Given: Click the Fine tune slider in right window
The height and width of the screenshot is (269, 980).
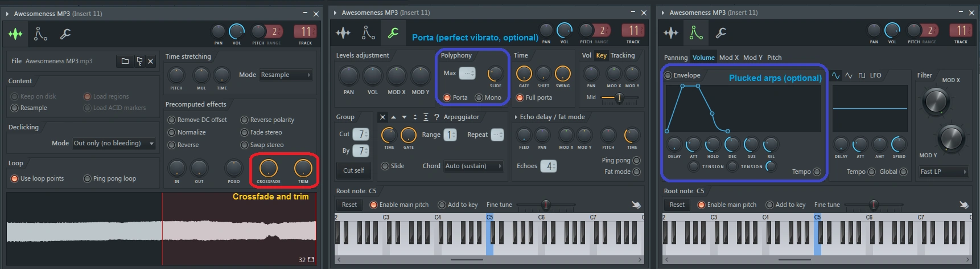Looking at the screenshot, I should [873, 205].
